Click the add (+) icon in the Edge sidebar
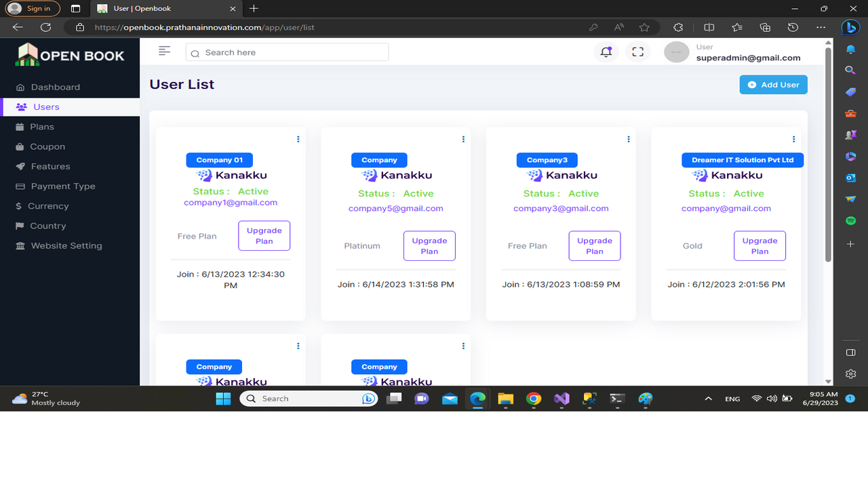Screen dimensions: 868x488 coord(850,244)
